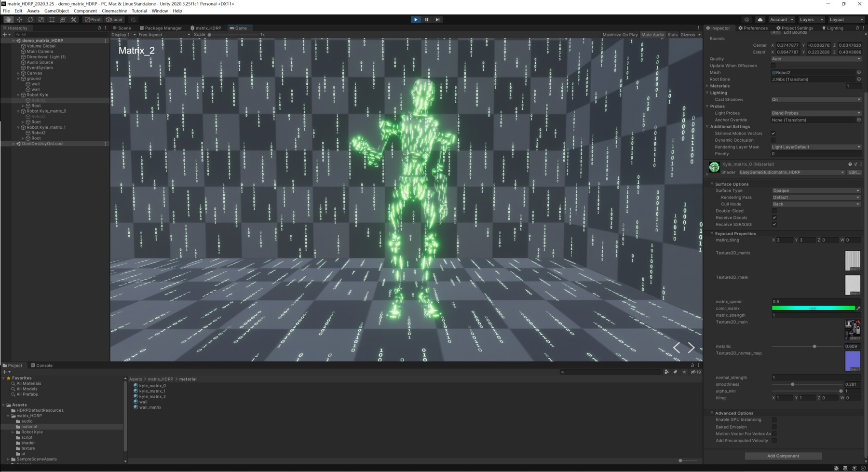Select the Move tool
Screen dimensions: 868x472
[19, 20]
